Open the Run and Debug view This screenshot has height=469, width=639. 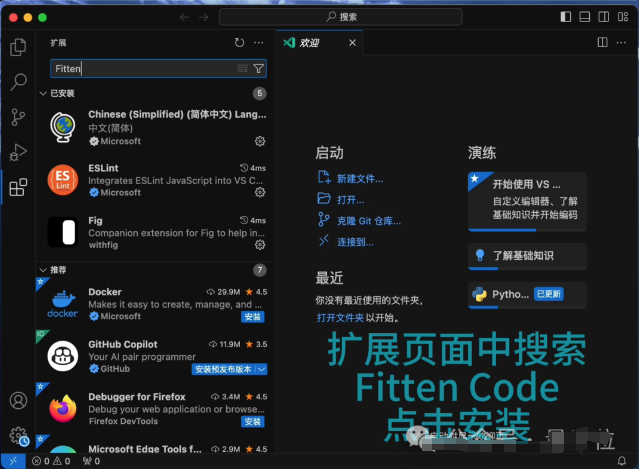[18, 152]
